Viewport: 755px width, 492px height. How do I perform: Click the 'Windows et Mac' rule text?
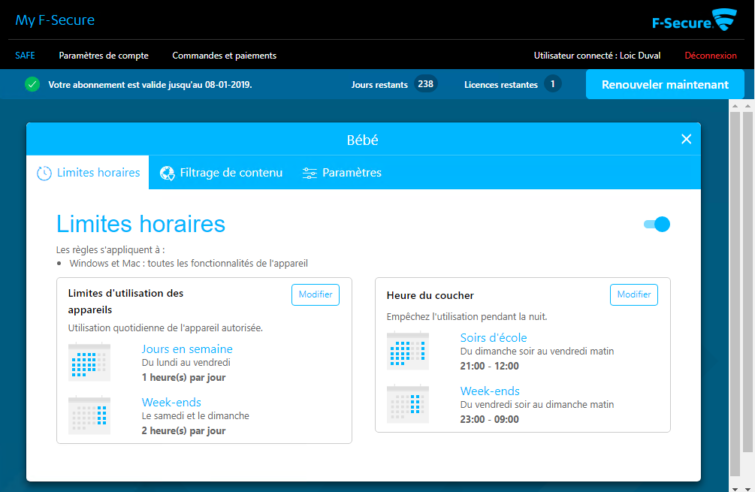(x=188, y=263)
